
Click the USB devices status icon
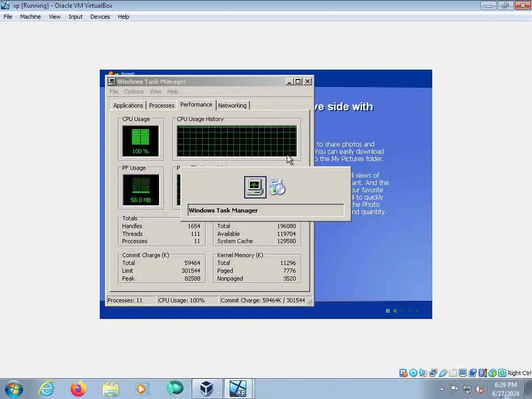tap(443, 373)
